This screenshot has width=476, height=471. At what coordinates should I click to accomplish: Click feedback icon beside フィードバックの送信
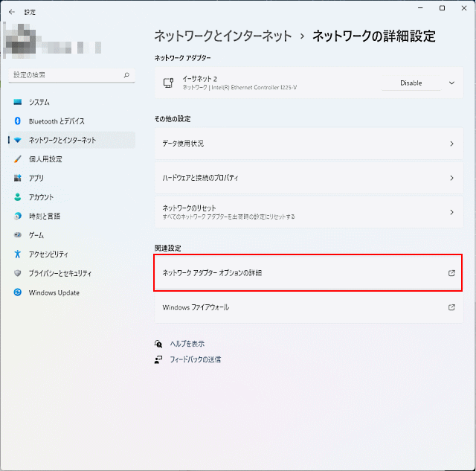coord(158,360)
